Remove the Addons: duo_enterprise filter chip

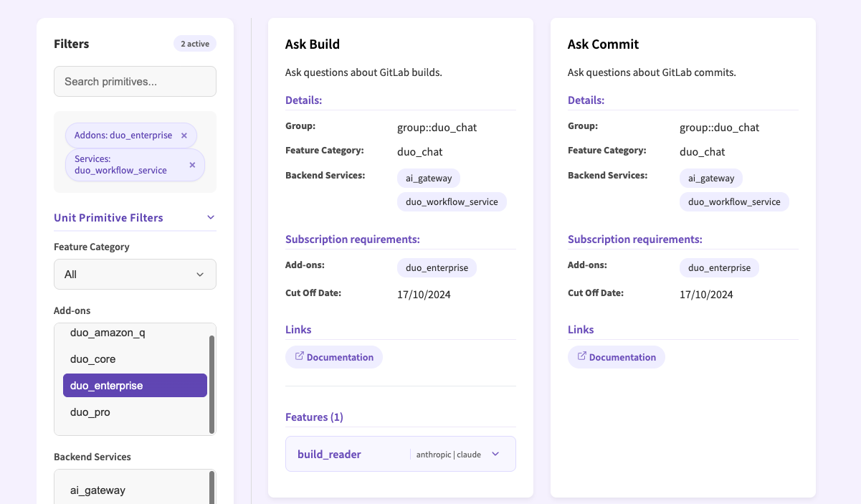[184, 135]
